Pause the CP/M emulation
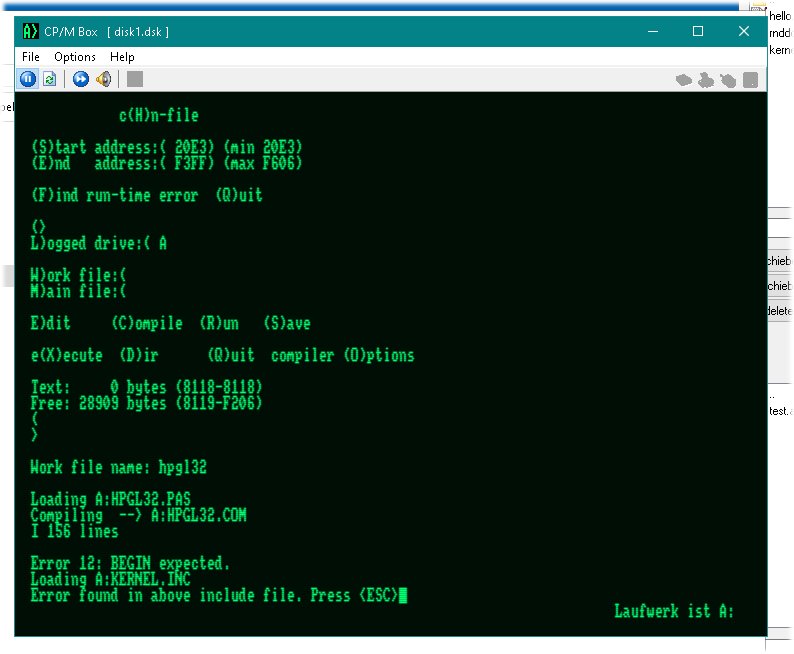The height and width of the screenshot is (654, 794). click(28, 79)
